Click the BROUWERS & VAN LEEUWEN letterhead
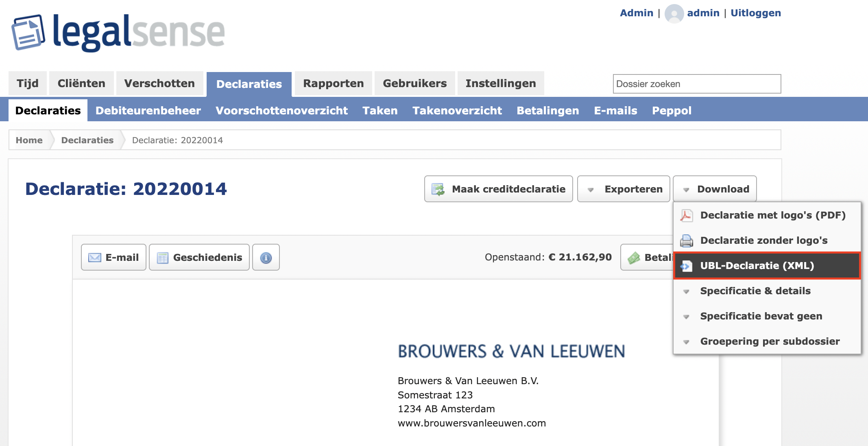 (511, 352)
